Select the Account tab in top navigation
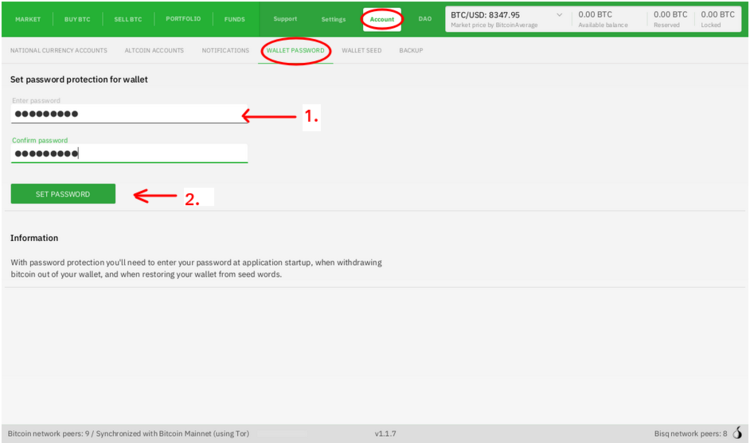This screenshot has width=750, height=443. coord(382,19)
